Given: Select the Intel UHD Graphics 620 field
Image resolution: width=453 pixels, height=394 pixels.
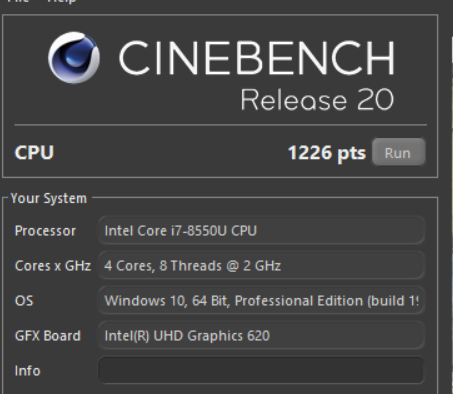Looking at the screenshot, I should point(261,336).
